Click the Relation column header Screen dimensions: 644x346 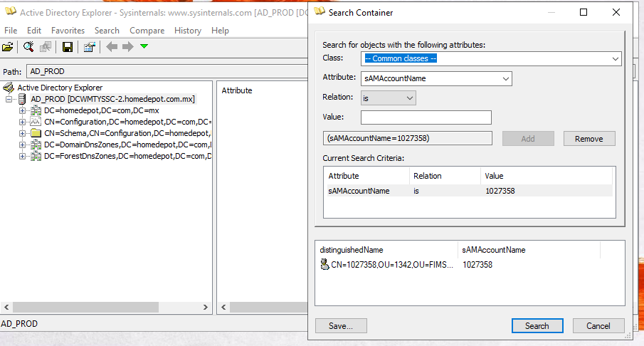coord(445,176)
